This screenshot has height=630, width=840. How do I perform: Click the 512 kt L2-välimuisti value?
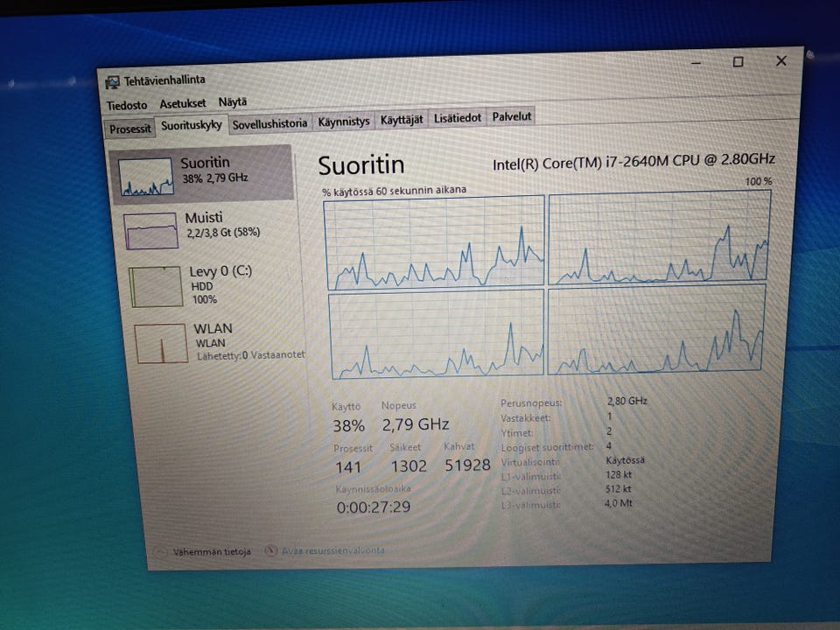619,489
